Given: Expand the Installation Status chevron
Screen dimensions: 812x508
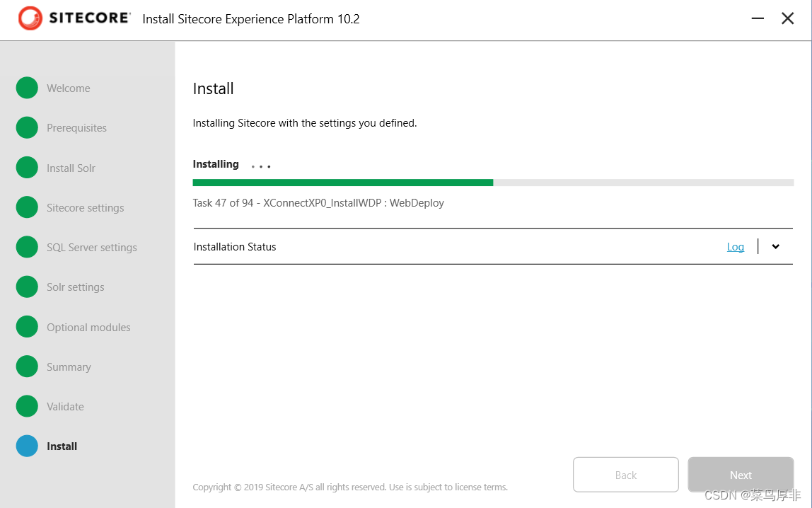Looking at the screenshot, I should coord(776,246).
